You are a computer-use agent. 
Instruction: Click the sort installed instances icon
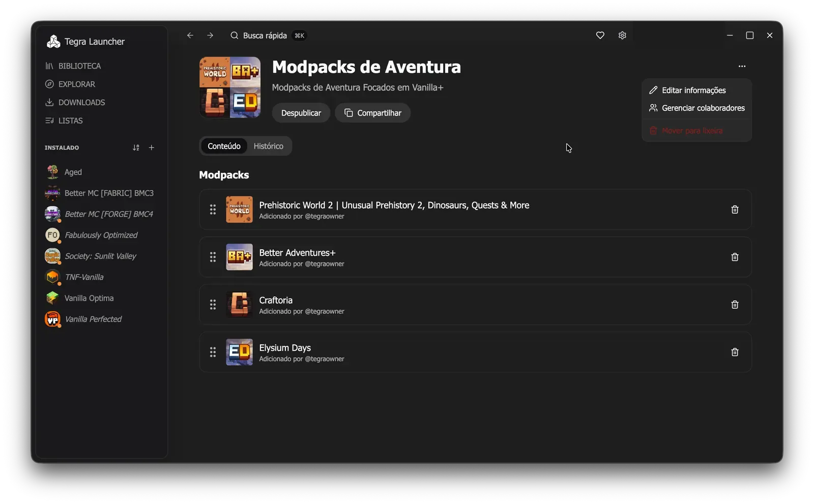point(136,148)
